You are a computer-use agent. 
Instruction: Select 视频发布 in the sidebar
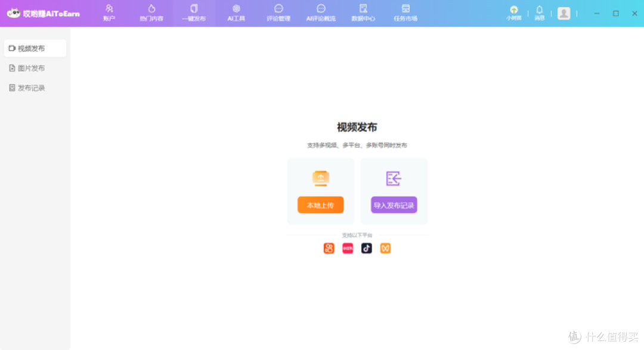35,48
